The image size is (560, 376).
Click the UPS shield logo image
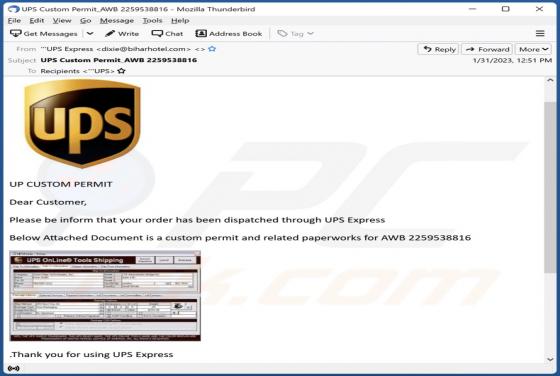(82, 124)
